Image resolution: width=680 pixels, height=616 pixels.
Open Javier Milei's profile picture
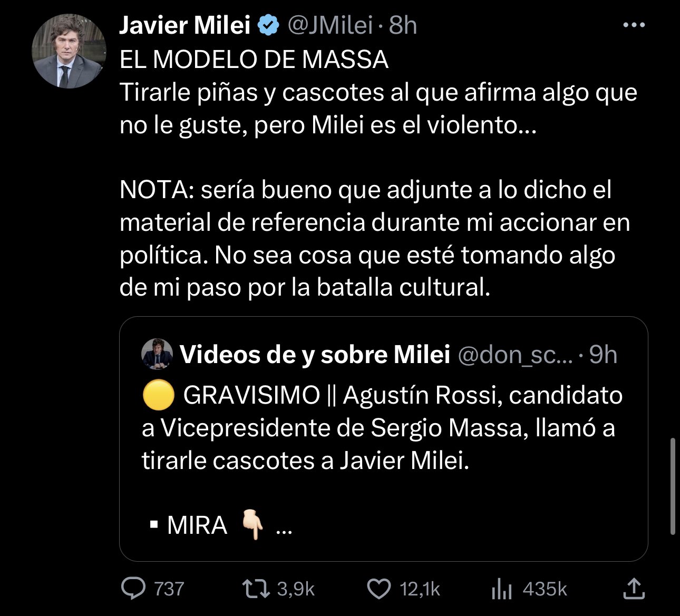pyautogui.click(x=70, y=51)
